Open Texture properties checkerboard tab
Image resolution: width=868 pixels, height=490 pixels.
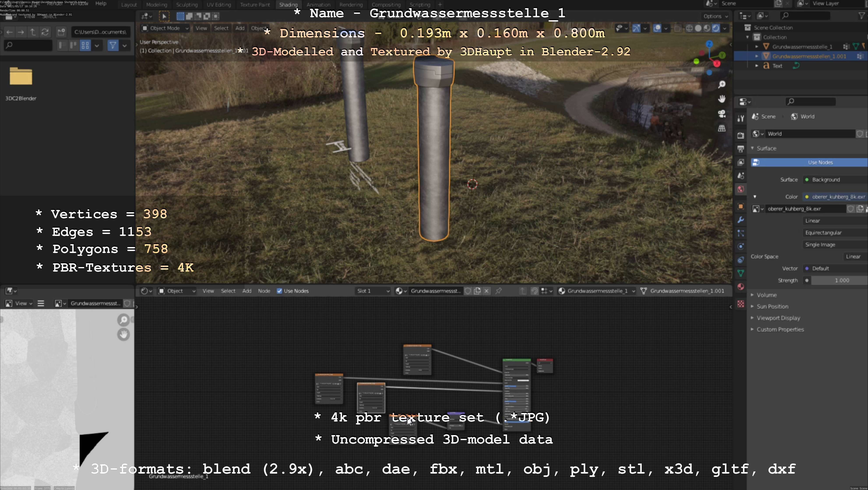point(741,304)
